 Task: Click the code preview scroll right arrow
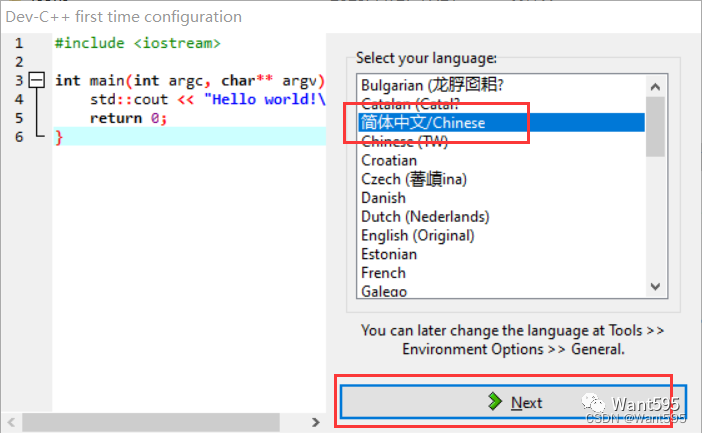[316, 422]
